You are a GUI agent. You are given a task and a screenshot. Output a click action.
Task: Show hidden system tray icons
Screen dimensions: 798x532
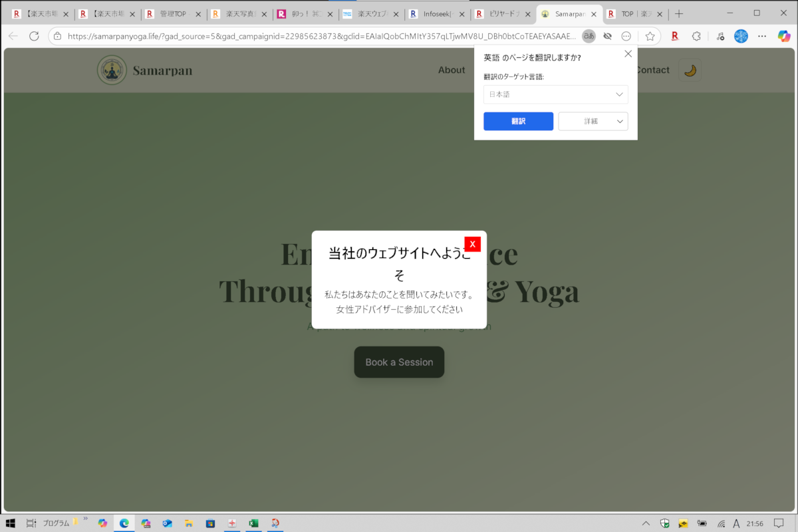tap(646, 523)
